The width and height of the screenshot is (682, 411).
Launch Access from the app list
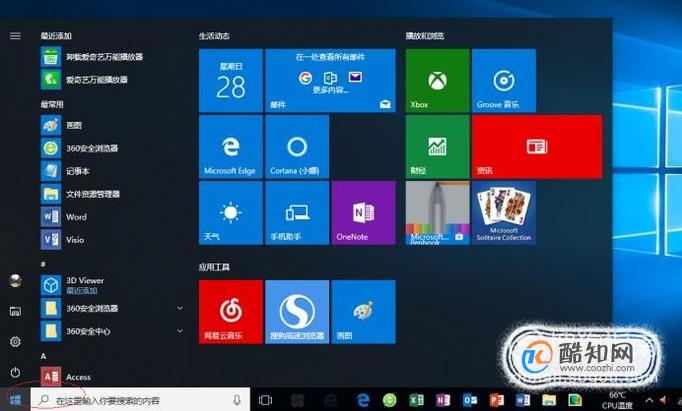point(66,377)
